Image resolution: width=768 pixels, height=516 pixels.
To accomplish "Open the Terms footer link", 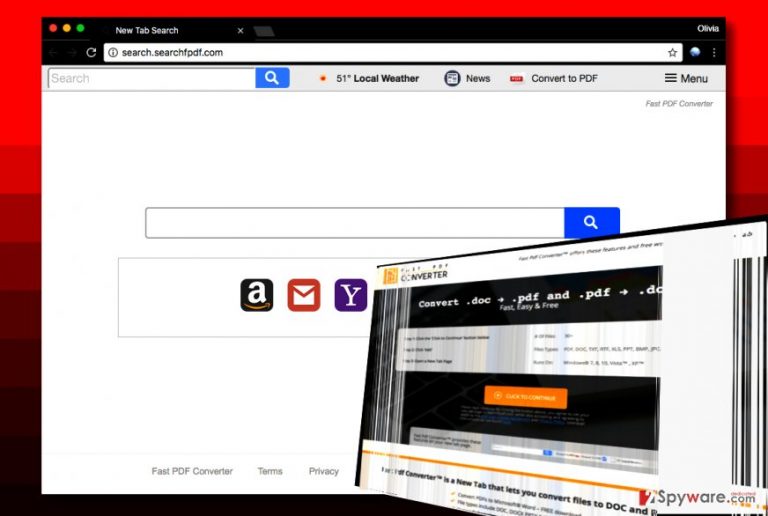I will (270, 471).
